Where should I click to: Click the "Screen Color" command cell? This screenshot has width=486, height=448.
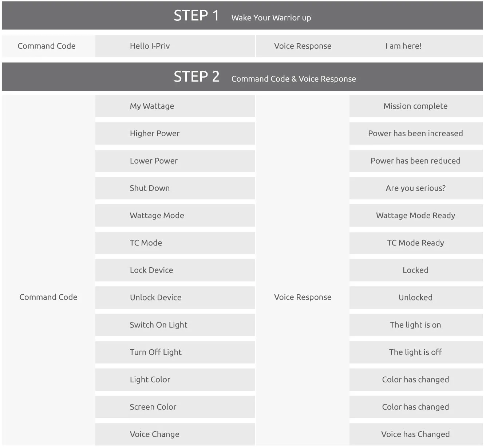[x=175, y=407]
